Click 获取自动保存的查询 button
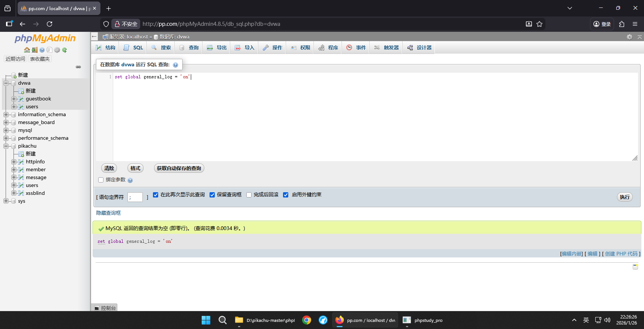 coord(179,168)
